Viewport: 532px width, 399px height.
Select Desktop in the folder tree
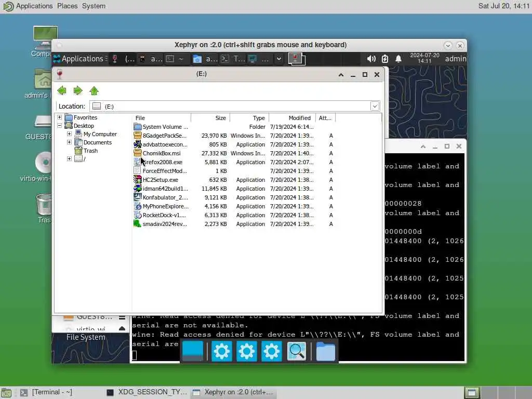[x=84, y=126]
